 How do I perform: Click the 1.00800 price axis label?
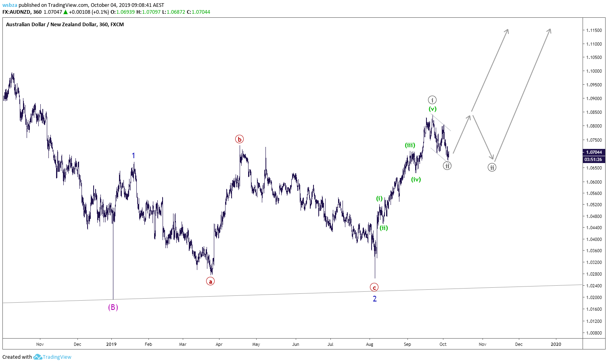tap(594, 333)
